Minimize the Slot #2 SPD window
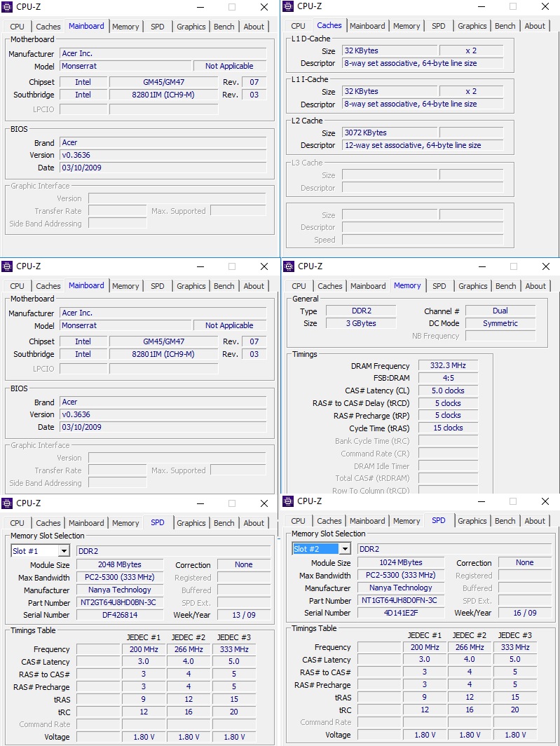The width and height of the screenshot is (560, 746). pyautogui.click(x=482, y=501)
